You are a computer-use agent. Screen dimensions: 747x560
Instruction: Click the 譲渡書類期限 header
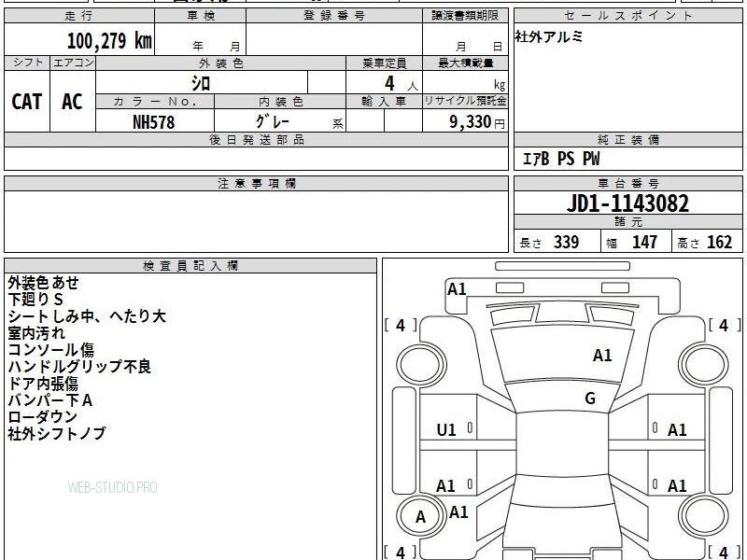pyautogui.click(x=465, y=15)
